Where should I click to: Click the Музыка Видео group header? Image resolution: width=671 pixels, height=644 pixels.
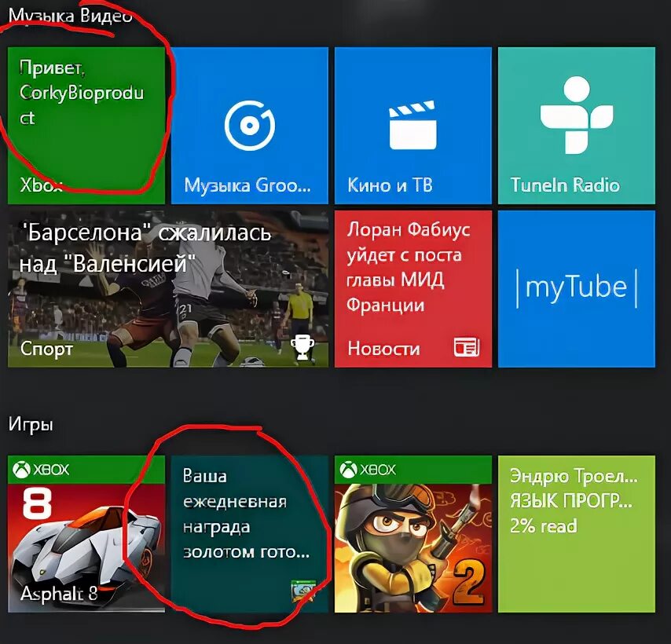[70, 16]
